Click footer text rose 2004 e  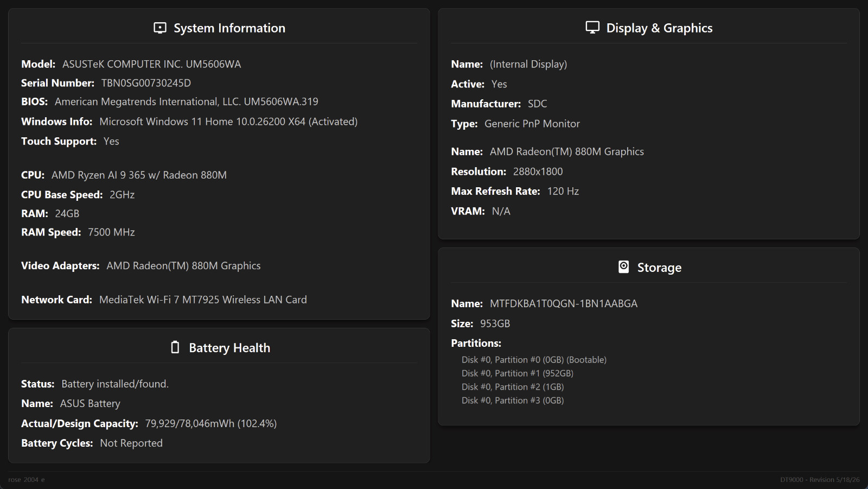[27, 480]
